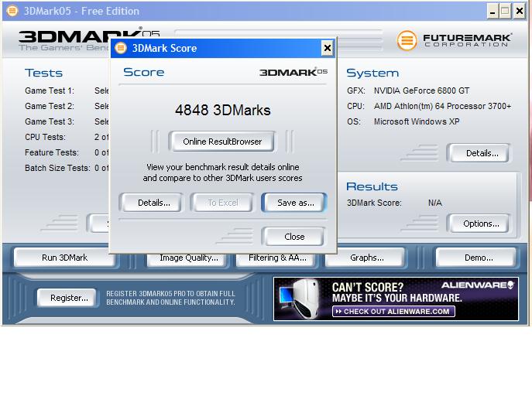
Task: Click the Batch Size Tests label
Action: (57, 168)
